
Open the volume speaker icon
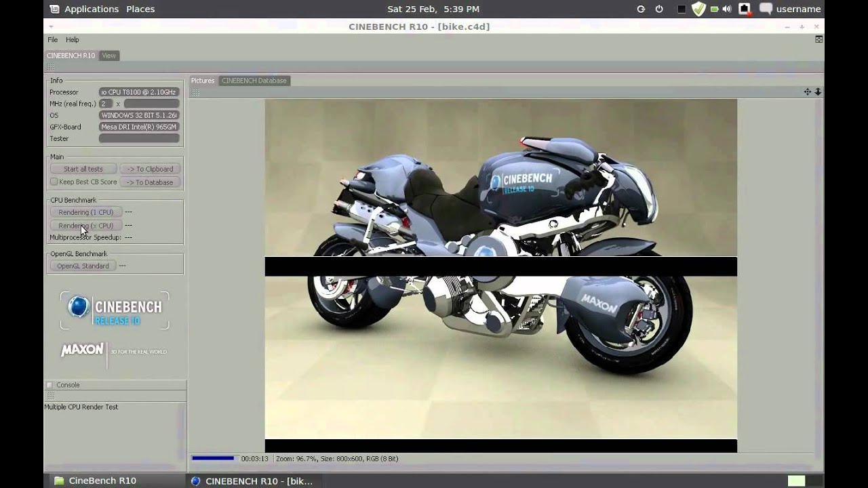pyautogui.click(x=727, y=9)
